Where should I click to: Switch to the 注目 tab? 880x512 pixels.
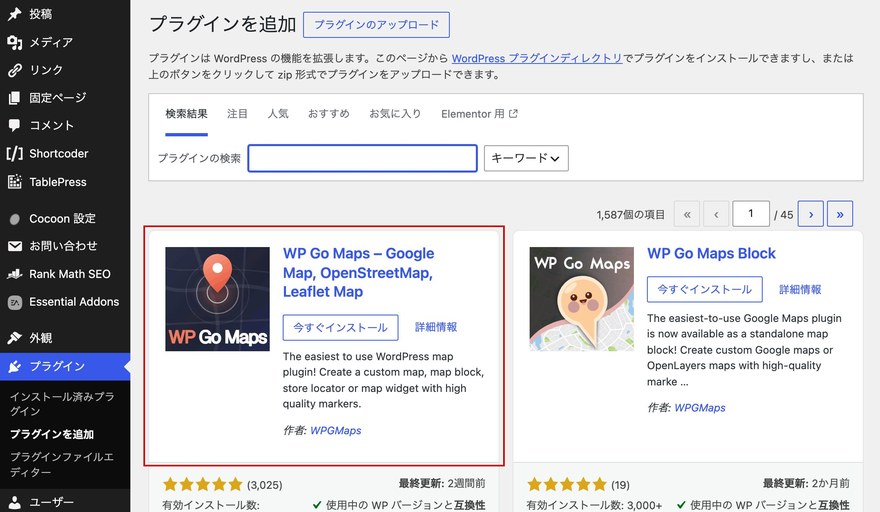pos(237,114)
